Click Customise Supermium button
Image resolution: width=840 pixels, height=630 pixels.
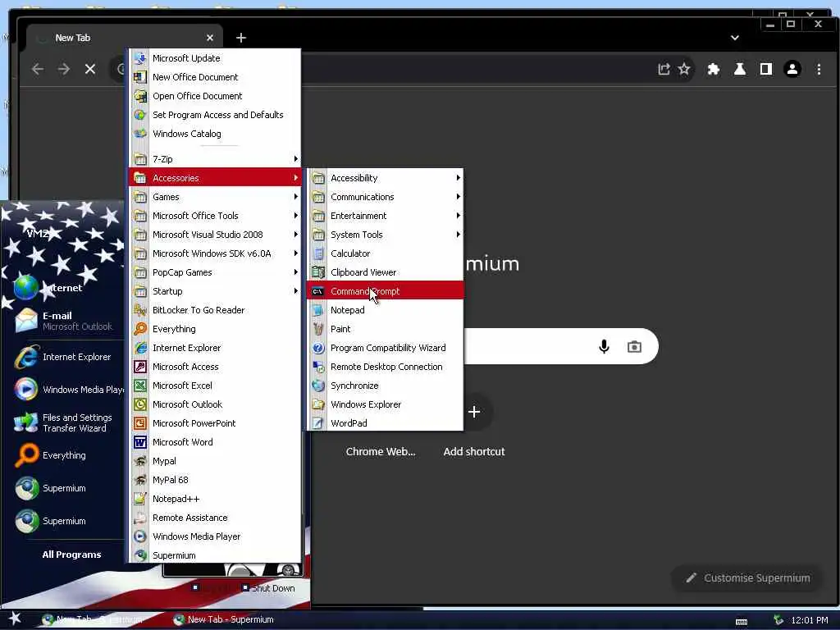point(747,577)
